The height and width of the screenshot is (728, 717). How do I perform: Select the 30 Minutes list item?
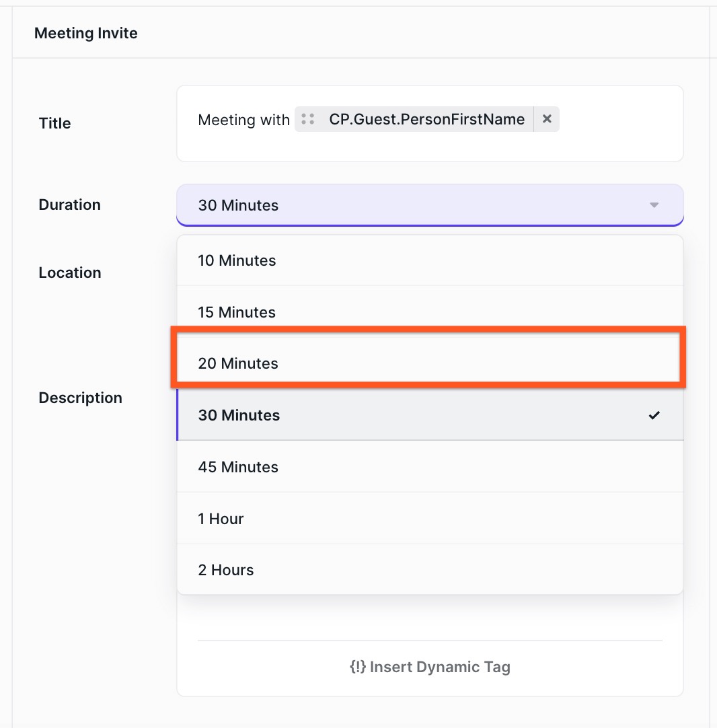(239, 415)
